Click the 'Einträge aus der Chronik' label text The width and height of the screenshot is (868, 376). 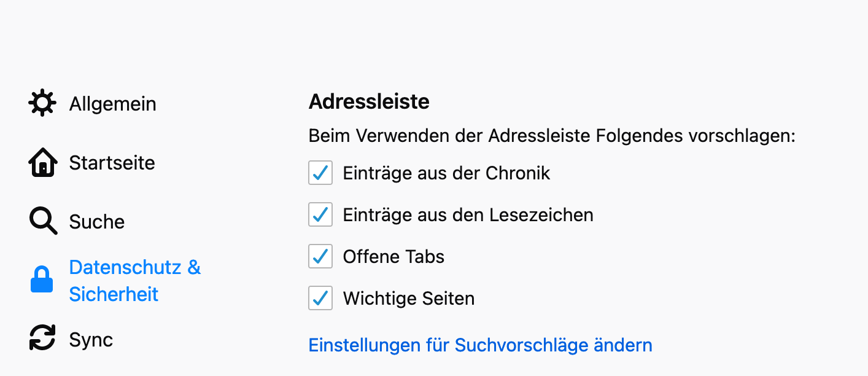click(446, 173)
